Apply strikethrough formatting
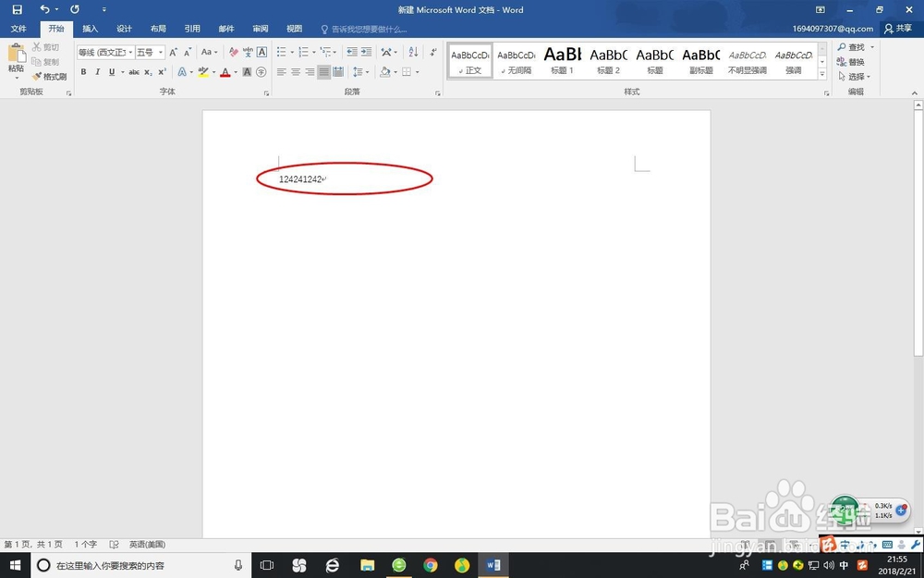Image resolution: width=924 pixels, height=578 pixels. (135, 72)
